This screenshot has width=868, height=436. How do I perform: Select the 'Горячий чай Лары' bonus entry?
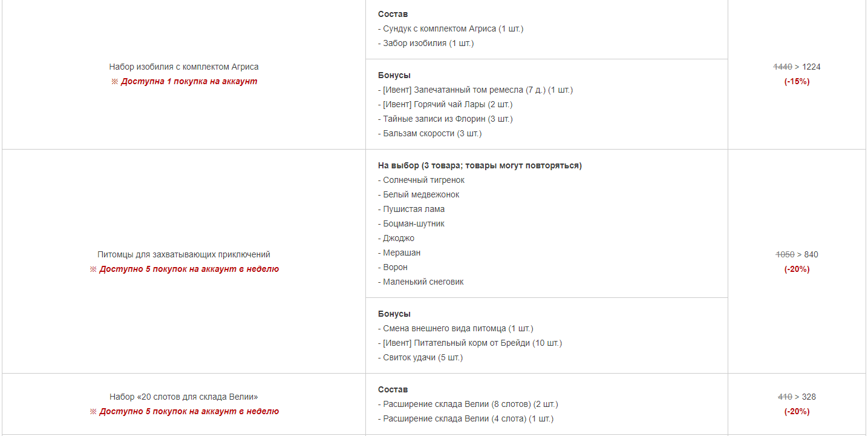point(445,104)
